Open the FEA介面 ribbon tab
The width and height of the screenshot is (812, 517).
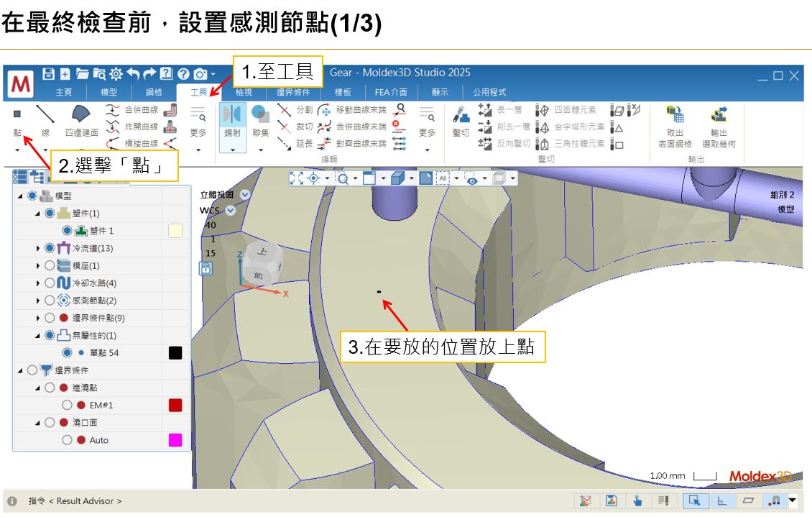[392, 92]
